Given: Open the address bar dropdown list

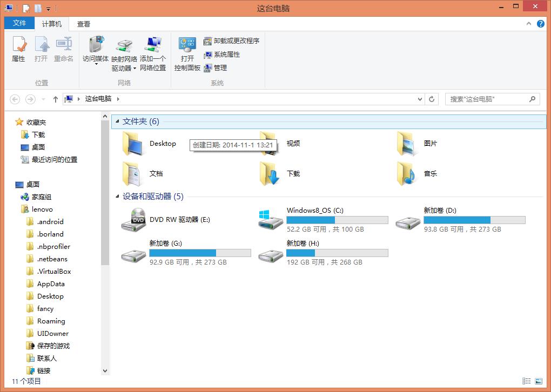Looking at the screenshot, I should (420, 99).
